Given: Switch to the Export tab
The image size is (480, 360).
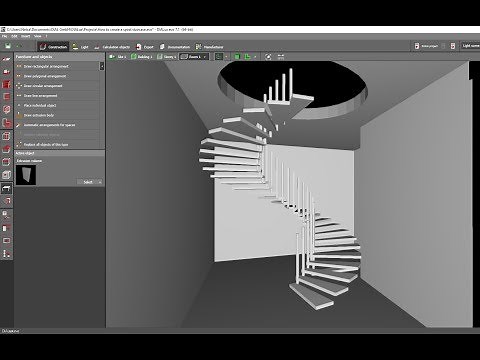Looking at the screenshot, I should 145,47.
